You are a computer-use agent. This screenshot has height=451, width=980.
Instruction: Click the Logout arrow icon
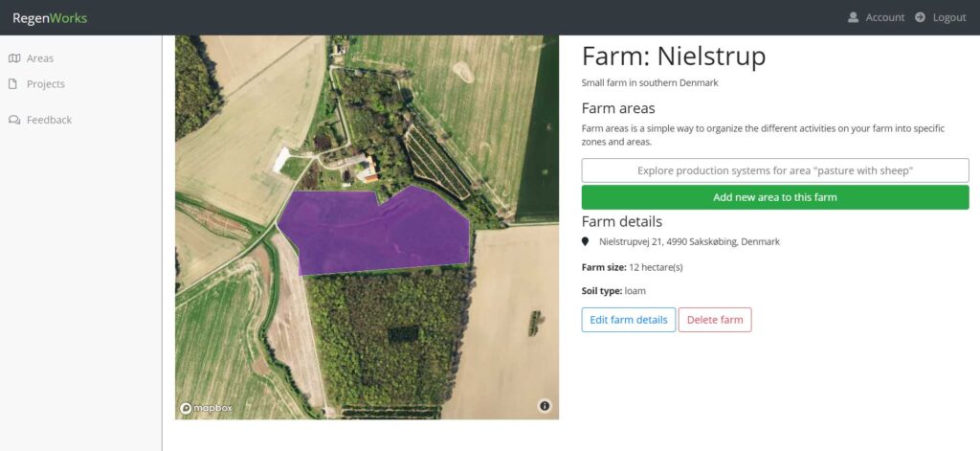click(x=920, y=17)
